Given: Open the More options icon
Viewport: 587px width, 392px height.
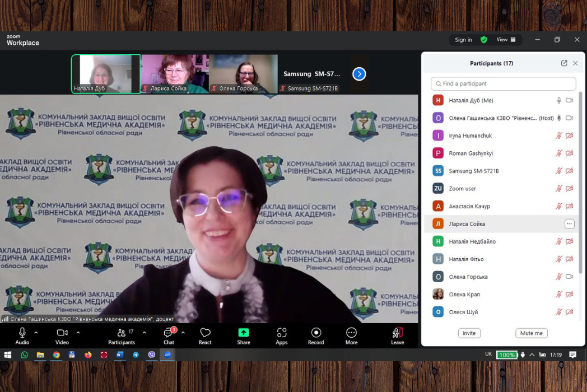Looking at the screenshot, I should [351, 333].
